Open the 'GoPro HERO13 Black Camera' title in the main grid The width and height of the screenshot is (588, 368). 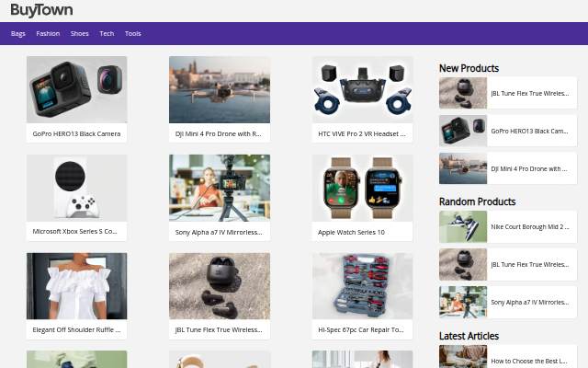pos(76,133)
